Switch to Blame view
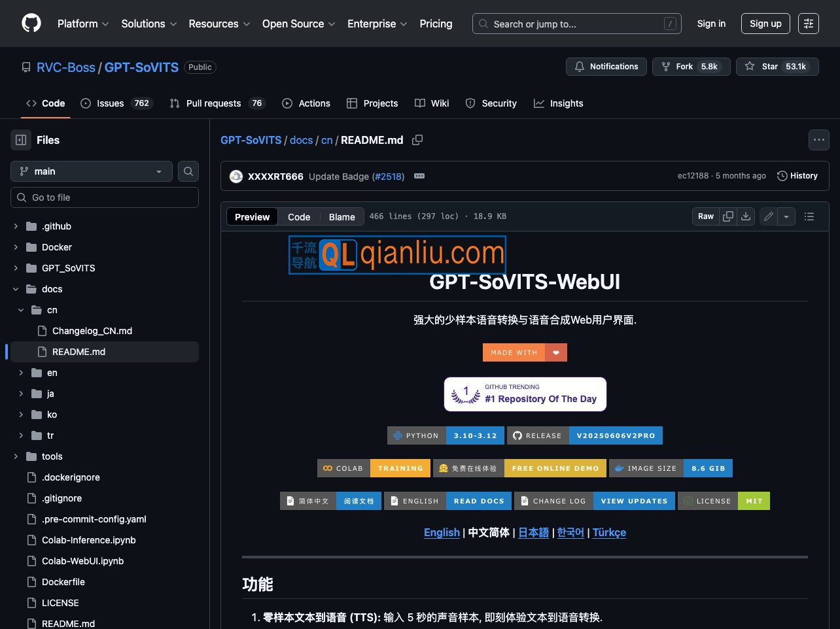The image size is (840, 629). [341, 217]
